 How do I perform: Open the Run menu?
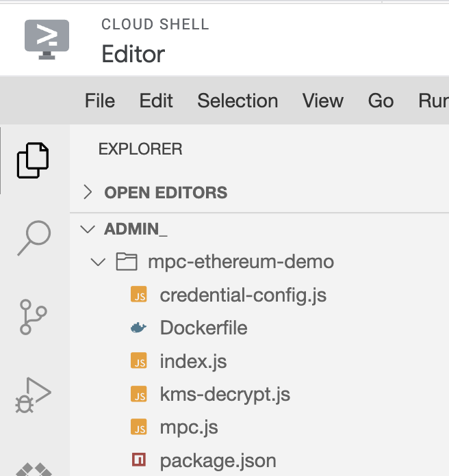(x=433, y=101)
